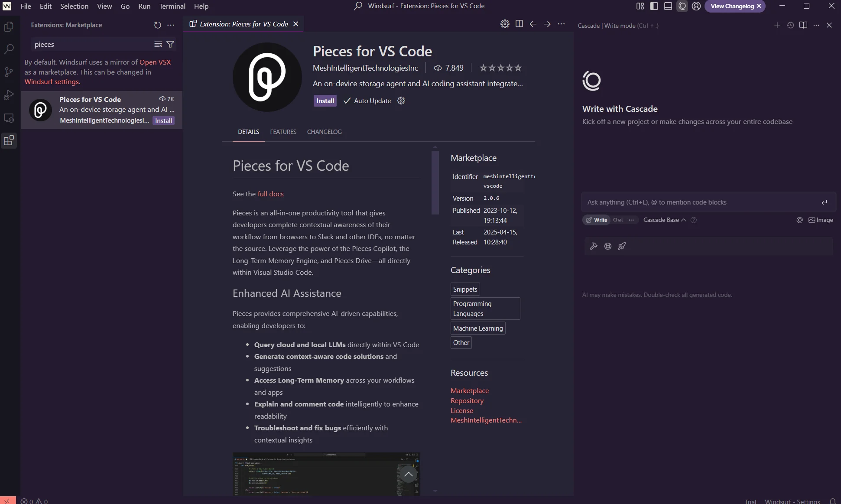Toggle the primary side bar layout icon
The width and height of the screenshot is (841, 504).
(654, 6)
